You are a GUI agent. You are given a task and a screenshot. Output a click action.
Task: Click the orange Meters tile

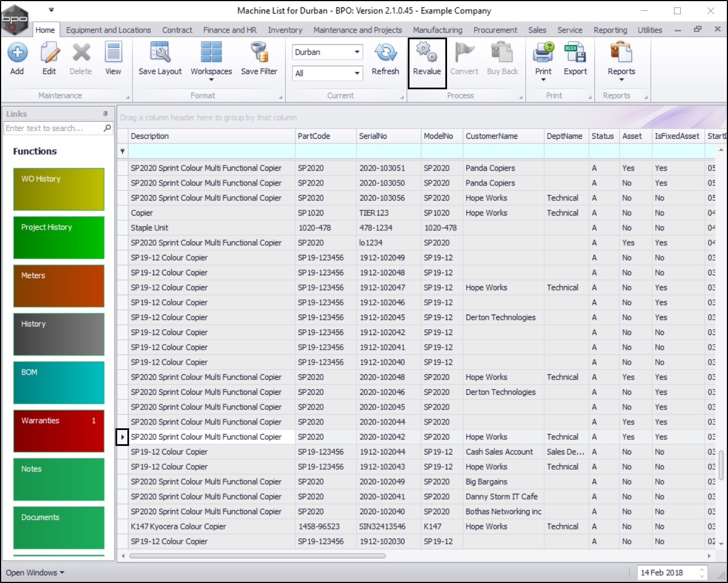(x=59, y=286)
